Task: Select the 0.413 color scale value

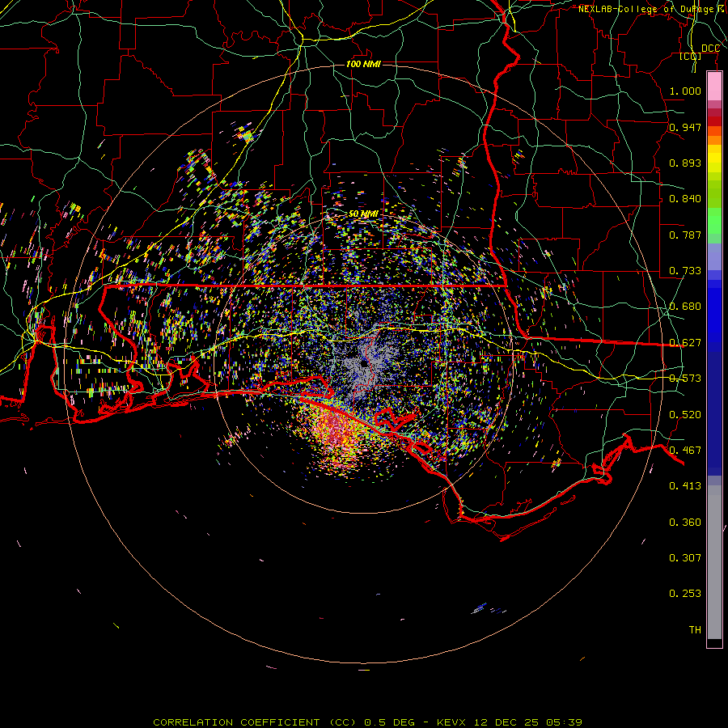Action: [685, 486]
